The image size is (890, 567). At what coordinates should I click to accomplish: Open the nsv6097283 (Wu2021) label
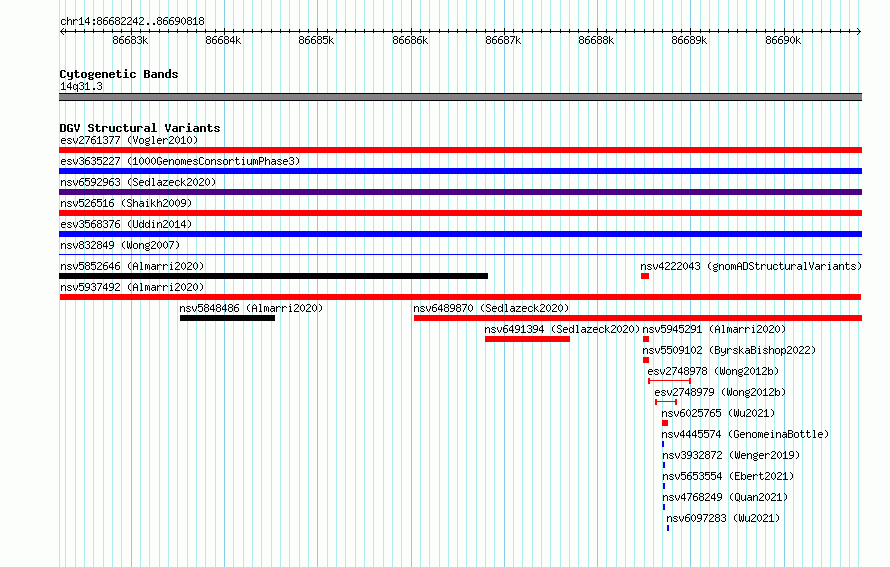723,518
